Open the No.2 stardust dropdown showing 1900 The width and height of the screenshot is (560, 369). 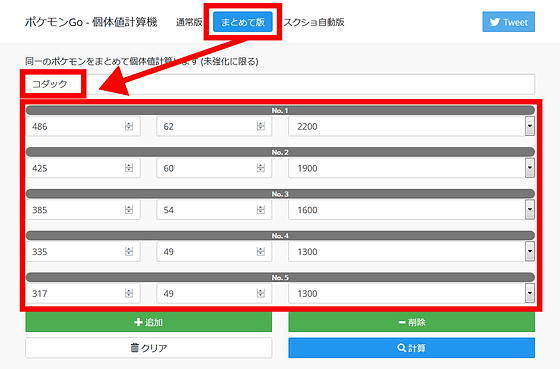pyautogui.click(x=411, y=168)
